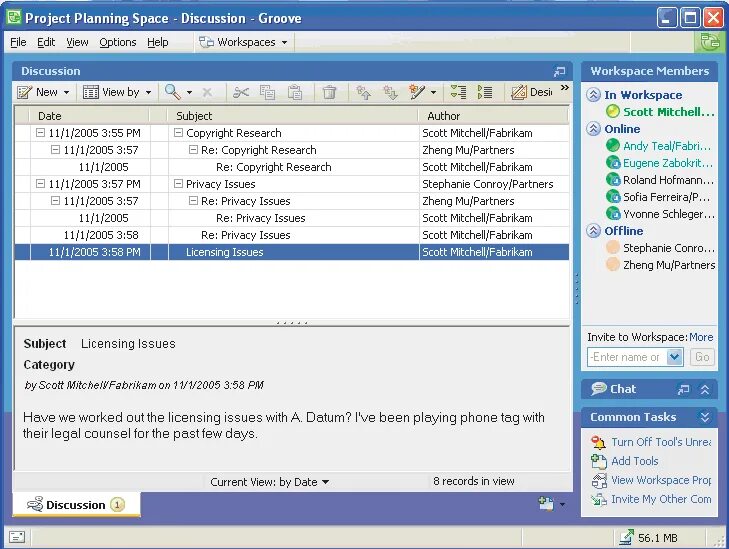Select the Privacy Issues subject
The image size is (729, 549).
(x=220, y=184)
